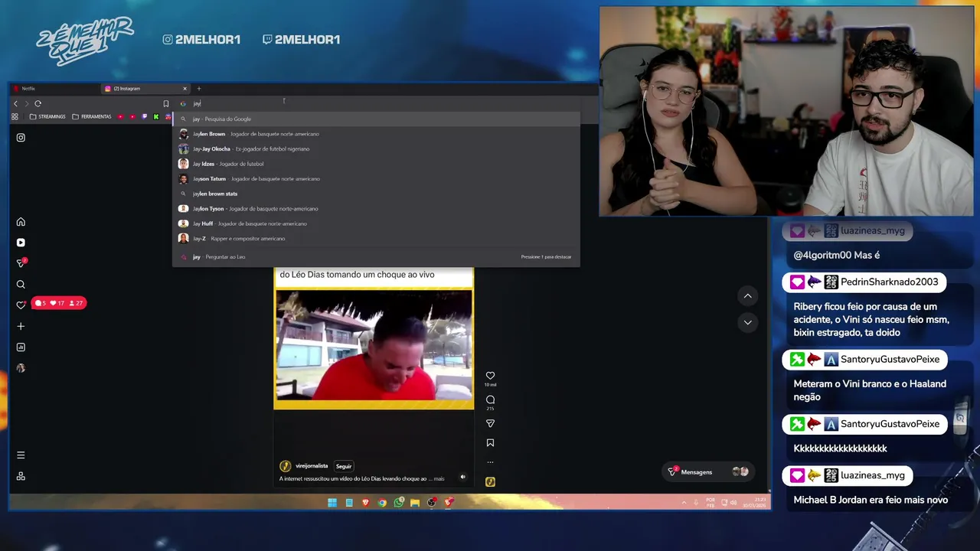Open the Windows Start menu
Viewport: 980px width, 551px height.
332,503
